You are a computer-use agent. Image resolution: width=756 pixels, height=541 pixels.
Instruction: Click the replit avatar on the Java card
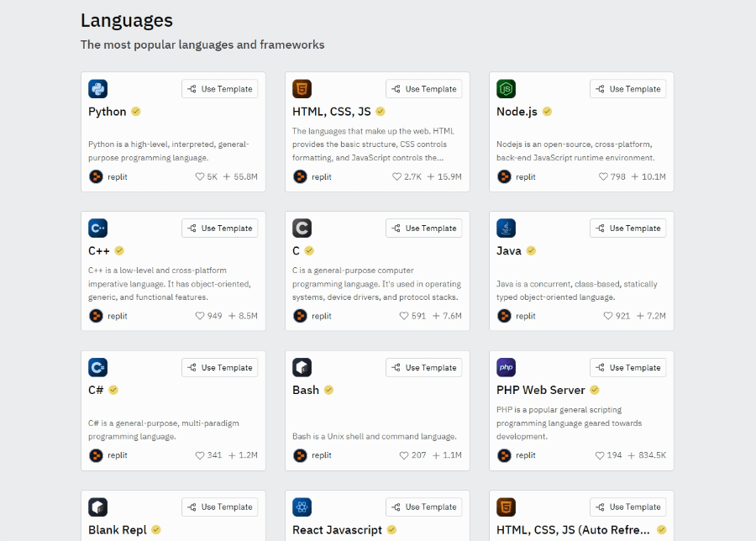[504, 316]
